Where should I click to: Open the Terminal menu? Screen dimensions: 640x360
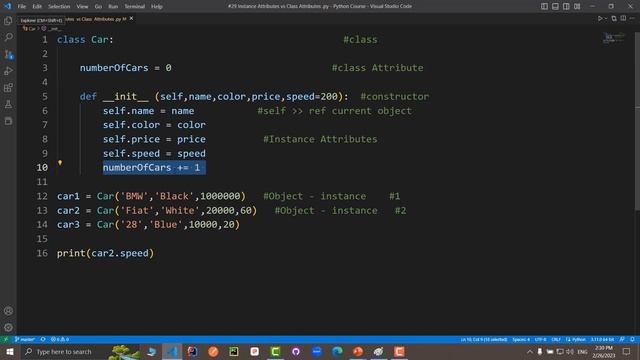[x=134, y=7]
